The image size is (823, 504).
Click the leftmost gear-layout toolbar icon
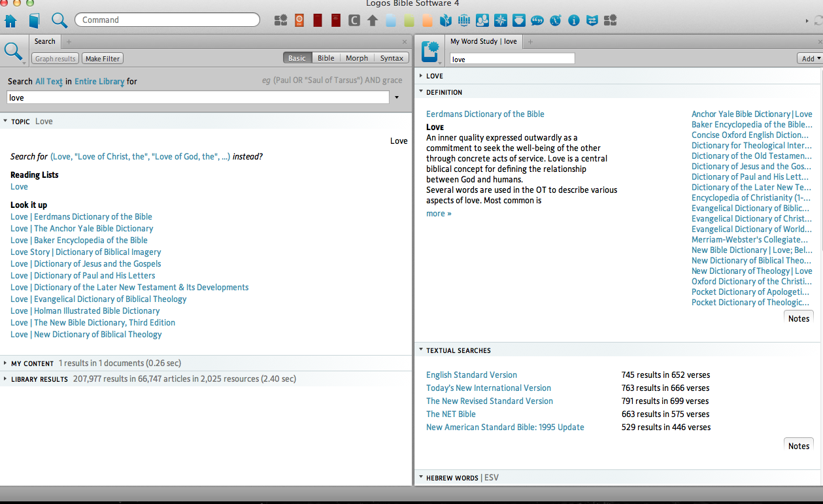[x=281, y=20]
